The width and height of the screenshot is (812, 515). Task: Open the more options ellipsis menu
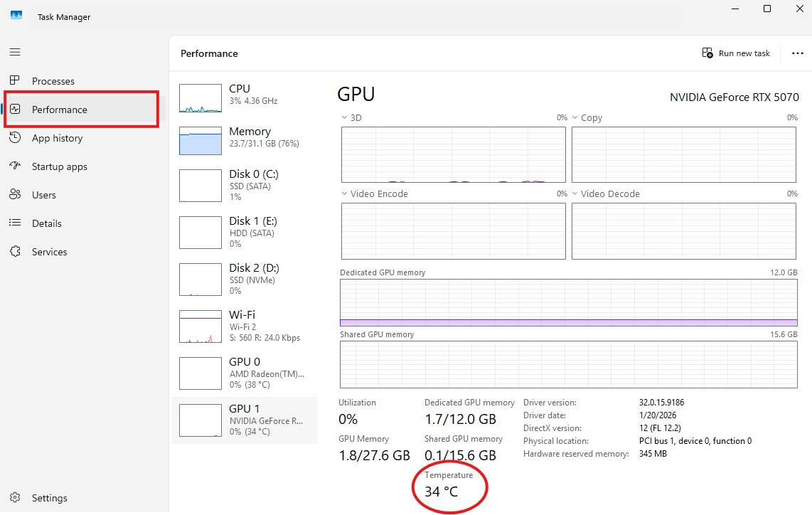click(x=797, y=53)
